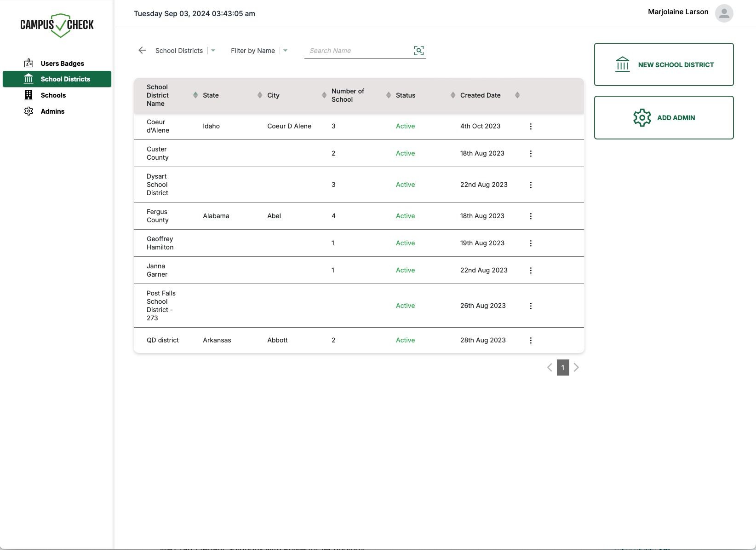Click the Add Admin button
Screen dimensions: 756x550
coord(664,118)
